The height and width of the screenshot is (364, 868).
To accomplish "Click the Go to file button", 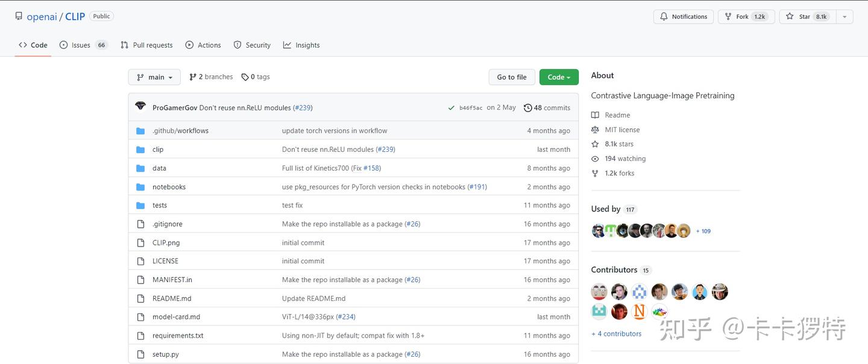I will click(512, 77).
